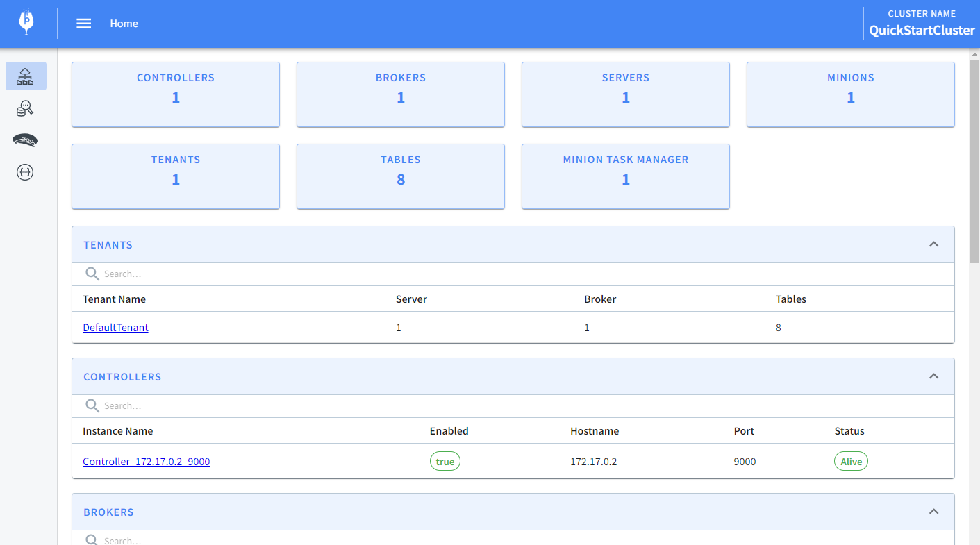Screen dimensions: 980x545
Task: Select the Cluster Manager sidebar icon
Action: pyautogui.click(x=25, y=76)
